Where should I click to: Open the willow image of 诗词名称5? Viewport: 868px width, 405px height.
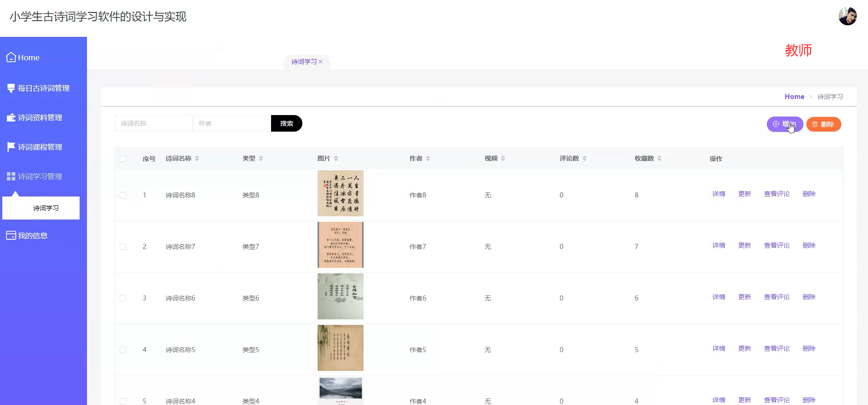pyautogui.click(x=341, y=348)
